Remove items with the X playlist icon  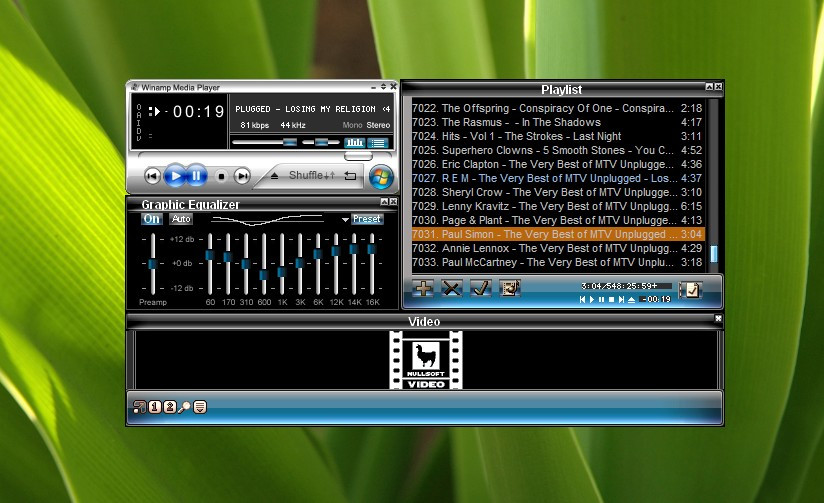tap(451, 288)
